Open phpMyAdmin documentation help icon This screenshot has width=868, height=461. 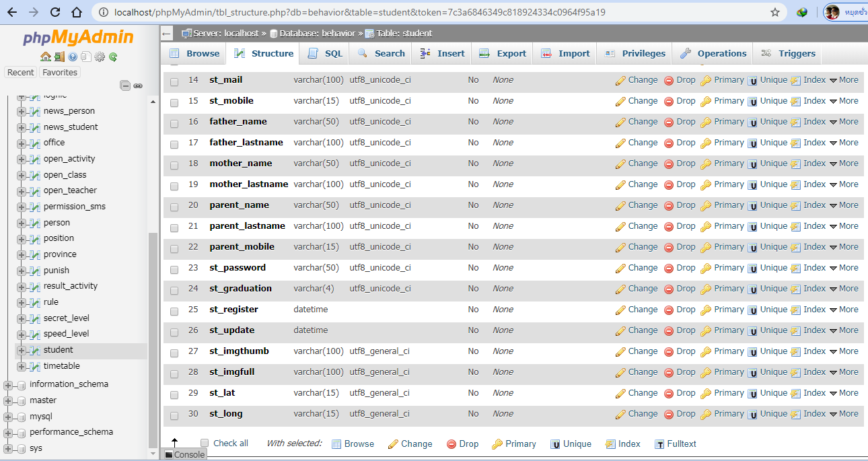click(73, 57)
